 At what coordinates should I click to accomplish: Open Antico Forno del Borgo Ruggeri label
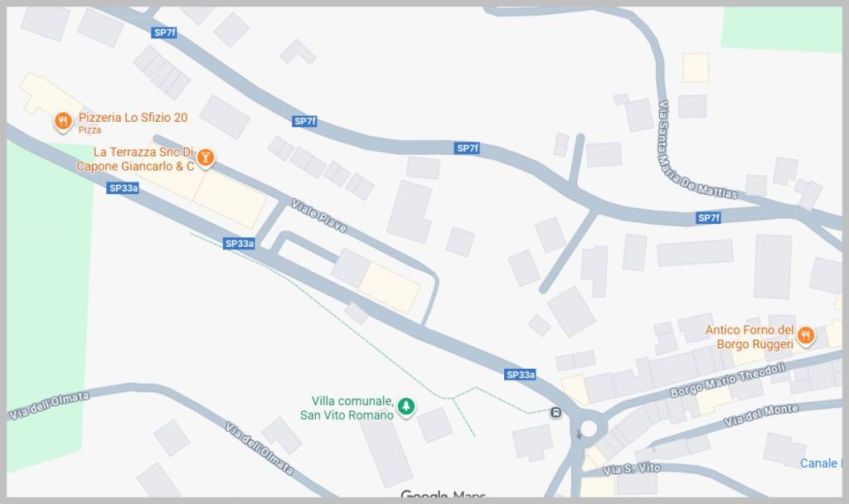tap(750, 337)
